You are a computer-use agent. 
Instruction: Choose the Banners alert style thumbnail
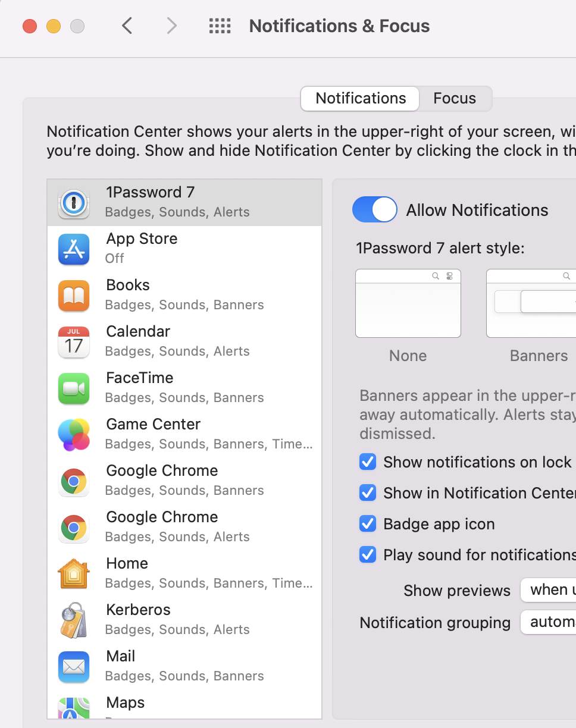pos(531,303)
